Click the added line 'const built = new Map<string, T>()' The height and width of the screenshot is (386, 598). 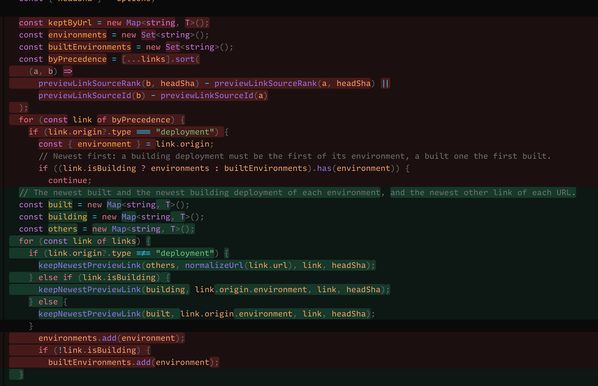[104, 205]
